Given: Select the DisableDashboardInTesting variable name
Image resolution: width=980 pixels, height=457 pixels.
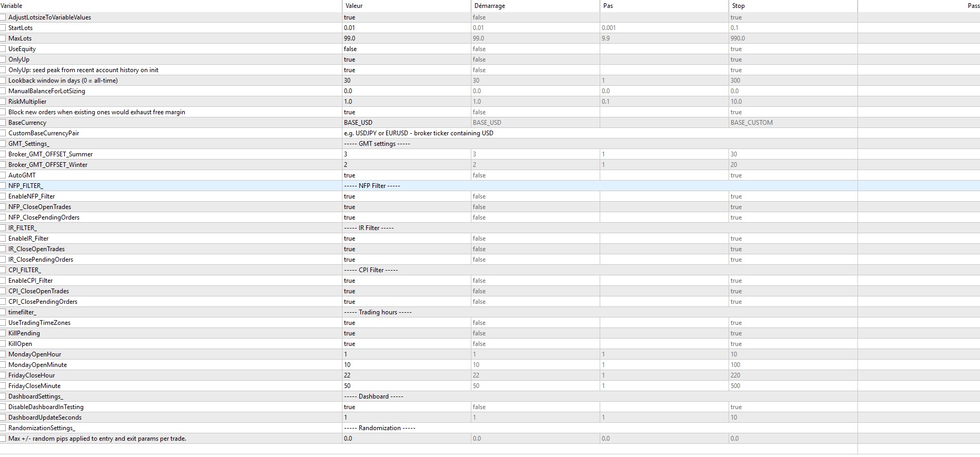Looking at the screenshot, I should (46, 407).
